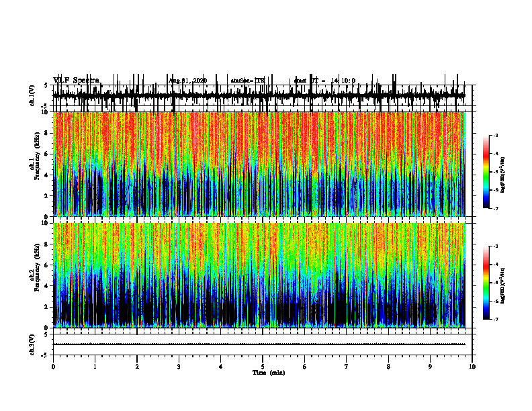The height and width of the screenshot is (411, 532).
Task: Click time axis tick label "3"
Action: click(179, 367)
